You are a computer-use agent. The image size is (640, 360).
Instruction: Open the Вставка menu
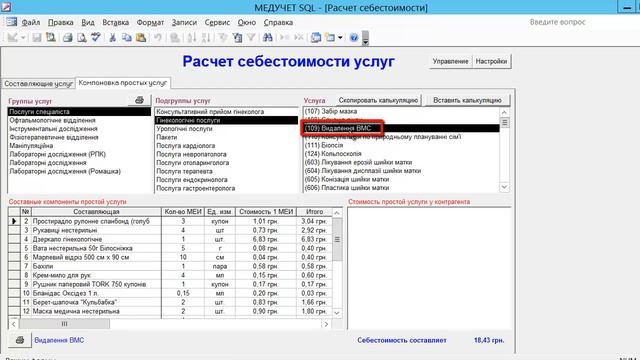(x=116, y=22)
